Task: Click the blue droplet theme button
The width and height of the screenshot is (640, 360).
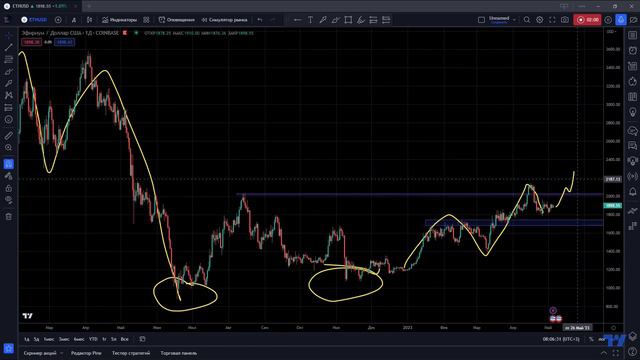Action: [x=621, y=20]
